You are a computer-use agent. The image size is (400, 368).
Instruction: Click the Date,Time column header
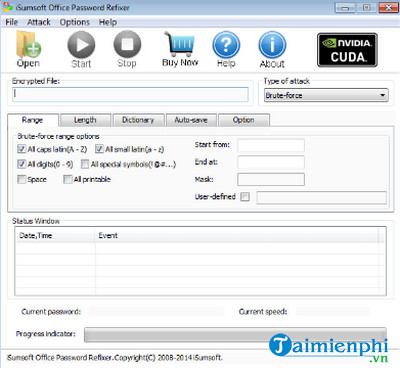click(56, 235)
